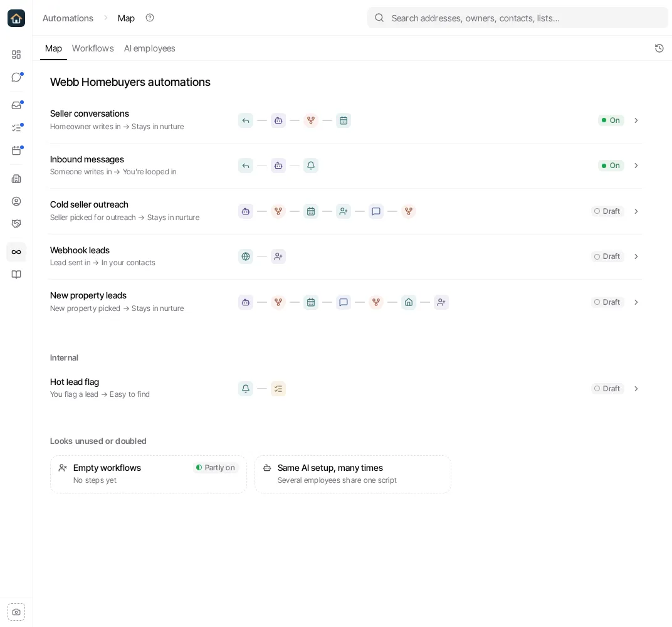The width and height of the screenshot is (672, 627).
Task: Click the Webb Homebuyers automations heading
Action: coord(130,82)
